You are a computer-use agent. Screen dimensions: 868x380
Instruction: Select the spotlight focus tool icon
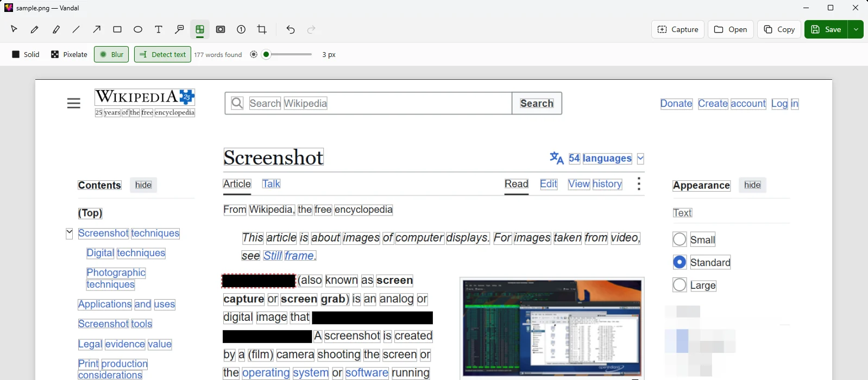tap(221, 29)
